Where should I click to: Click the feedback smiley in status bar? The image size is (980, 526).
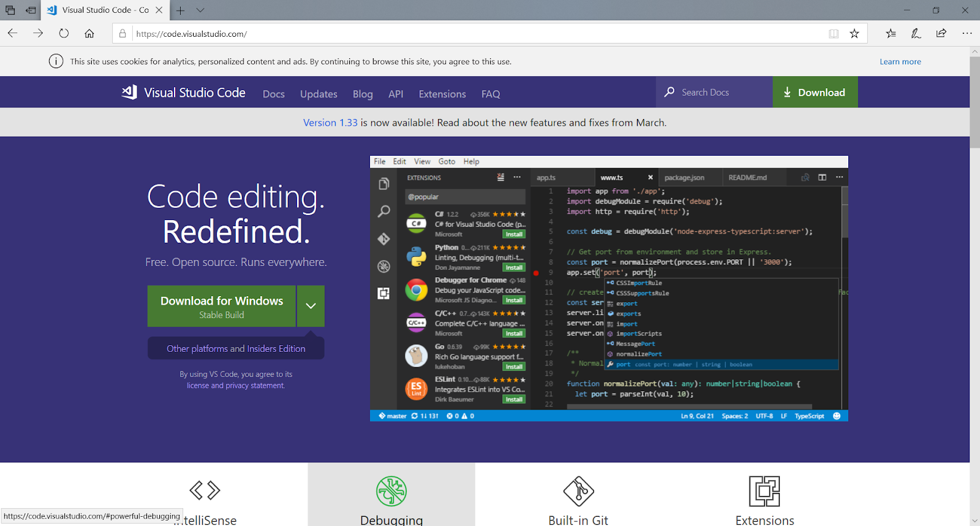coord(837,416)
